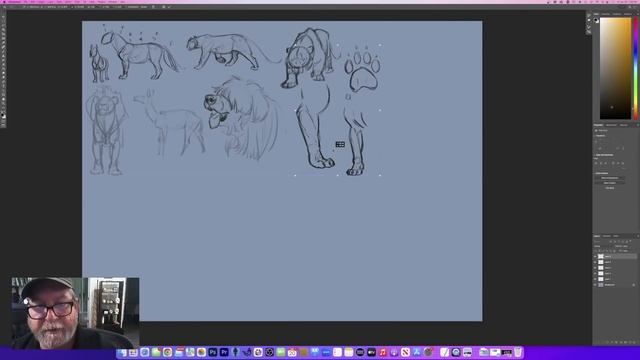
Task: Click the lock icon on the Background layer
Action: coord(633,284)
